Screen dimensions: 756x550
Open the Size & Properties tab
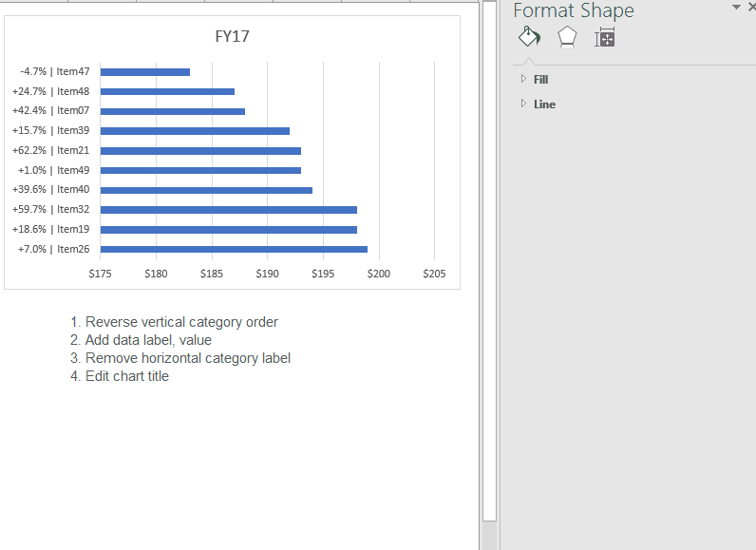click(605, 37)
